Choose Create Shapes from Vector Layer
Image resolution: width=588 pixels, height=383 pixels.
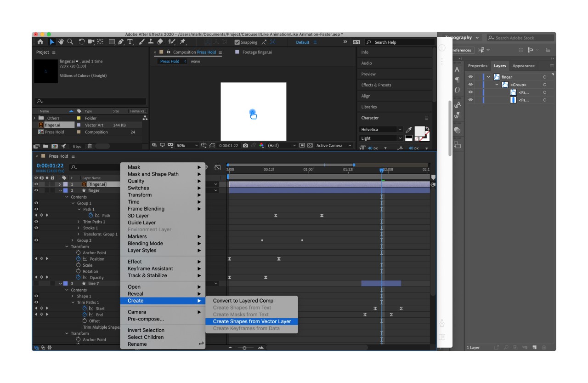(252, 321)
